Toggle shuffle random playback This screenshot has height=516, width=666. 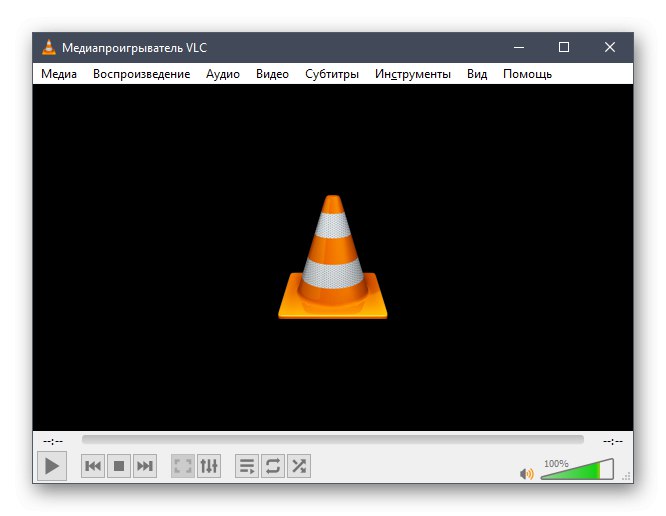click(299, 466)
